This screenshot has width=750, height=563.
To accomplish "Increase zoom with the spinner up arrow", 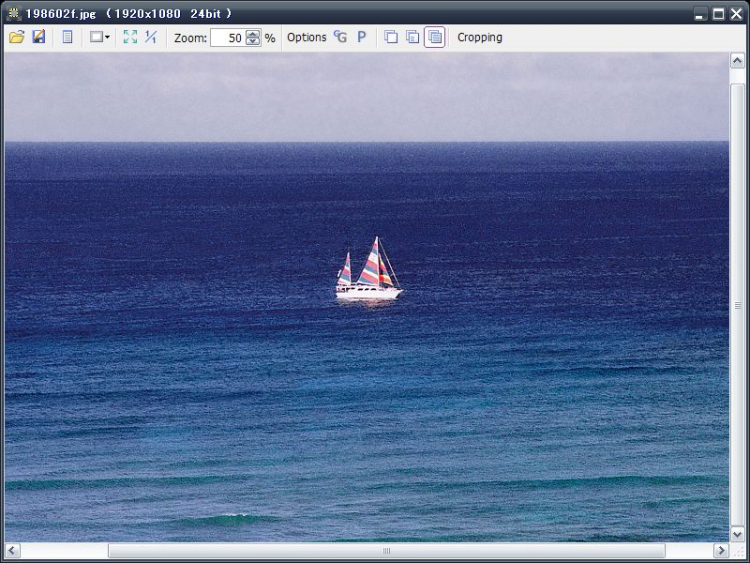I will pos(253,34).
